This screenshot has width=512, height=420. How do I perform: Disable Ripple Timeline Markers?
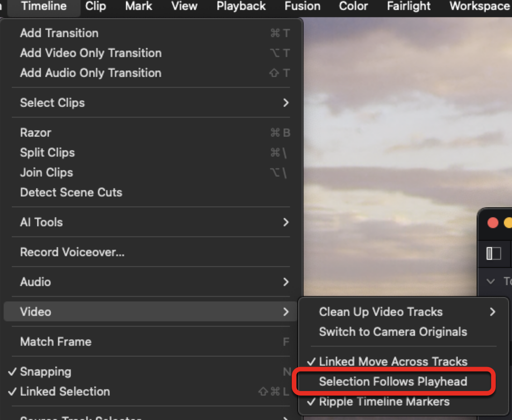tap(404, 401)
